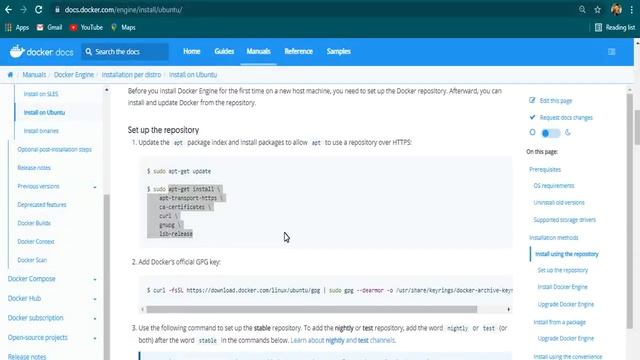This screenshot has width=640, height=360.
Task: Open the Guides tab
Action: (224, 51)
